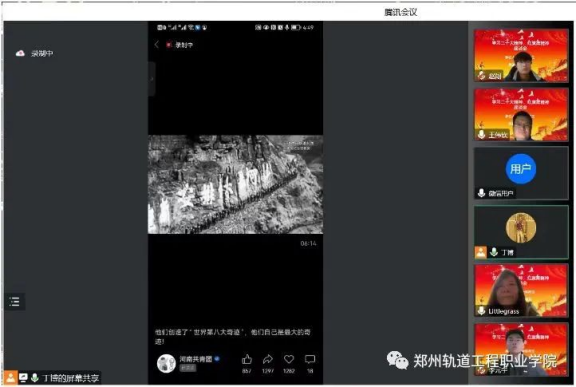
Task: Click the orange host icon on the 丁博 tile
Action: (480, 252)
